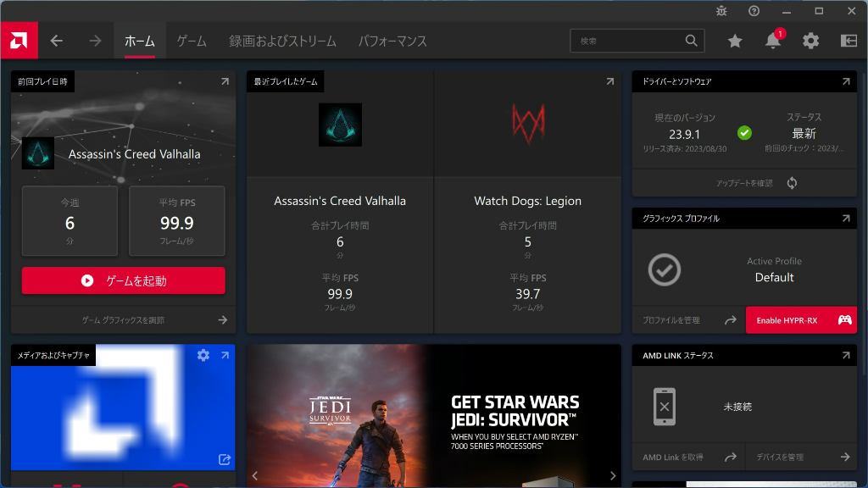Click the disconnected phone icon

tap(665, 407)
